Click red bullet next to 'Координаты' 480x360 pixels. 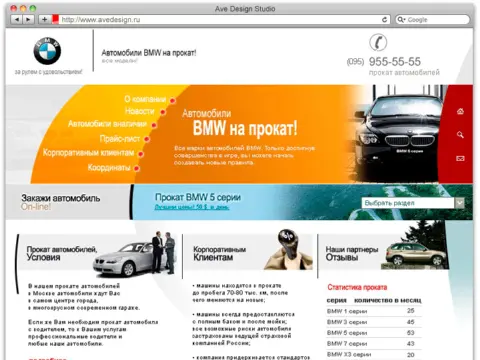click(x=136, y=168)
